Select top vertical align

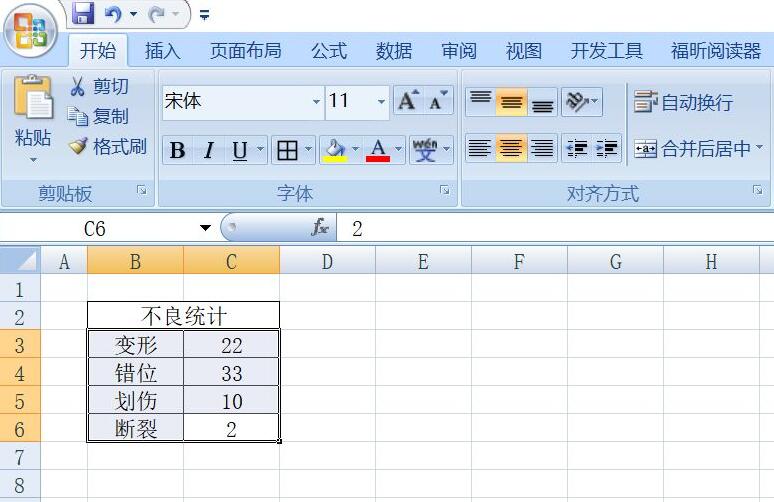pos(480,102)
